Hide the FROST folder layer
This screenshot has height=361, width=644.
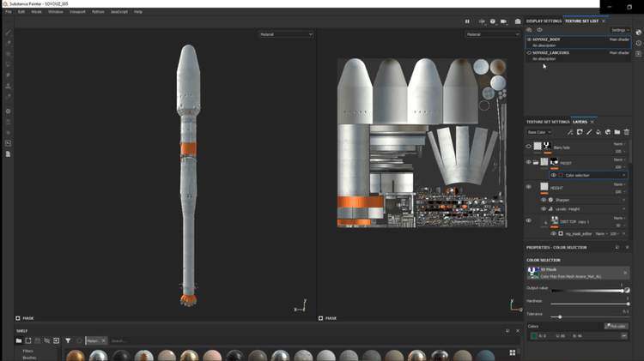tap(529, 162)
